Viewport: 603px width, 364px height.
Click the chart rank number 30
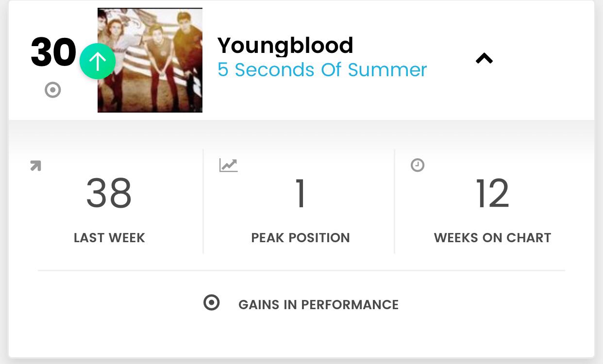click(x=53, y=52)
